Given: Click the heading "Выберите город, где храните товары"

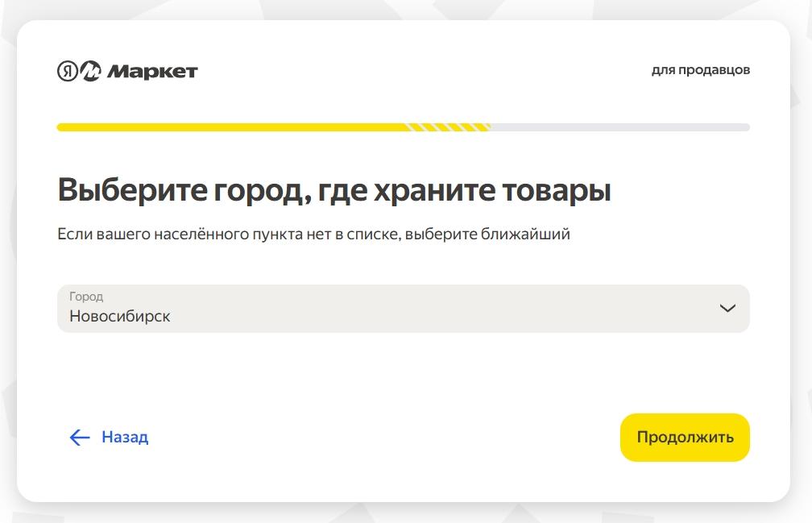Looking at the screenshot, I should pyautogui.click(x=334, y=190).
